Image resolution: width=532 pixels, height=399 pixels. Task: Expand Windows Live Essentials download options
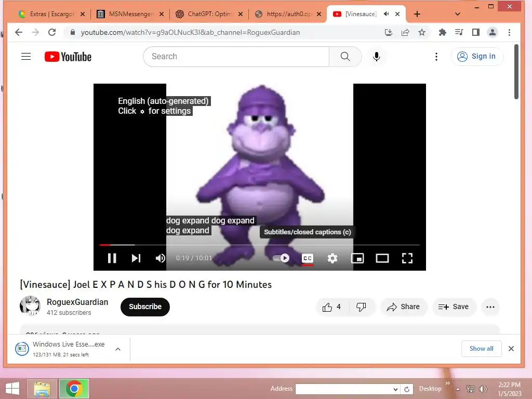118,349
